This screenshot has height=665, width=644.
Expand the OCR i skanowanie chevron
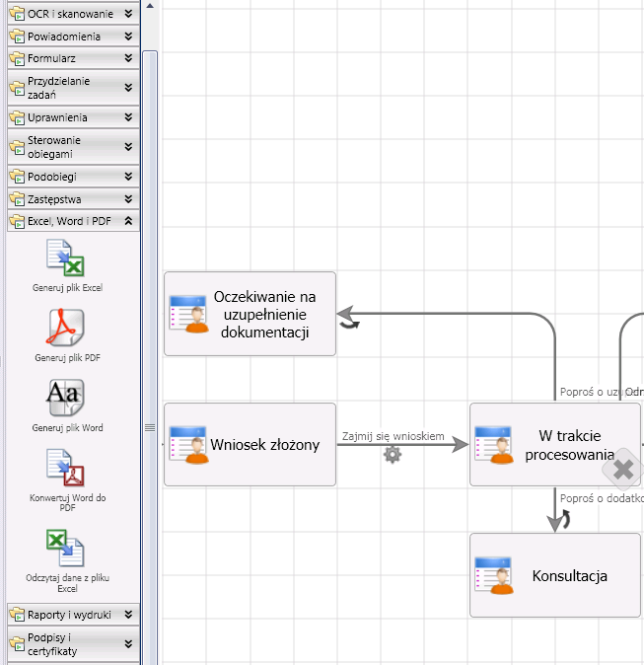tap(128, 14)
